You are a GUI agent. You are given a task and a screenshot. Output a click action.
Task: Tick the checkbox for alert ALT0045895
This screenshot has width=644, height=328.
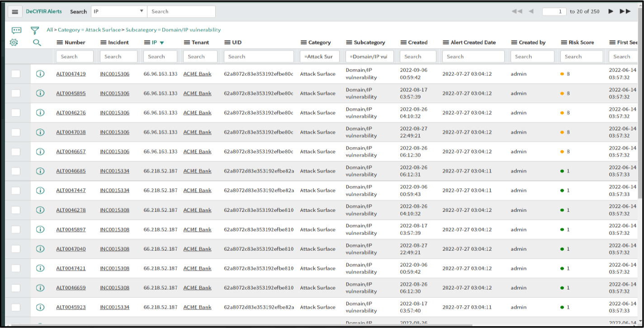[16, 93]
